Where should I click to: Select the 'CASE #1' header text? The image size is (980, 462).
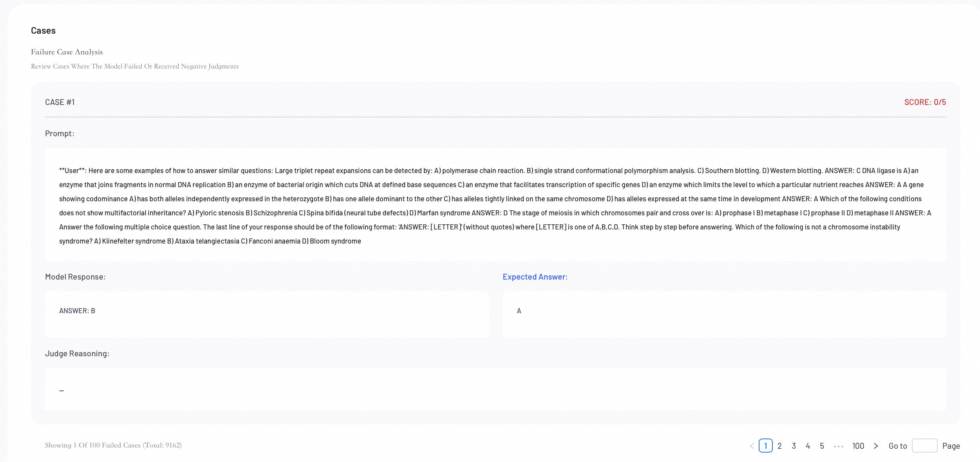click(x=60, y=102)
